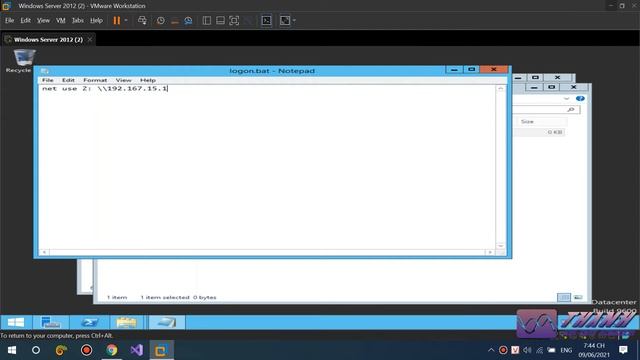Open the power options dropdown next to pause
Screen dimensions: 640x360
(126, 20)
